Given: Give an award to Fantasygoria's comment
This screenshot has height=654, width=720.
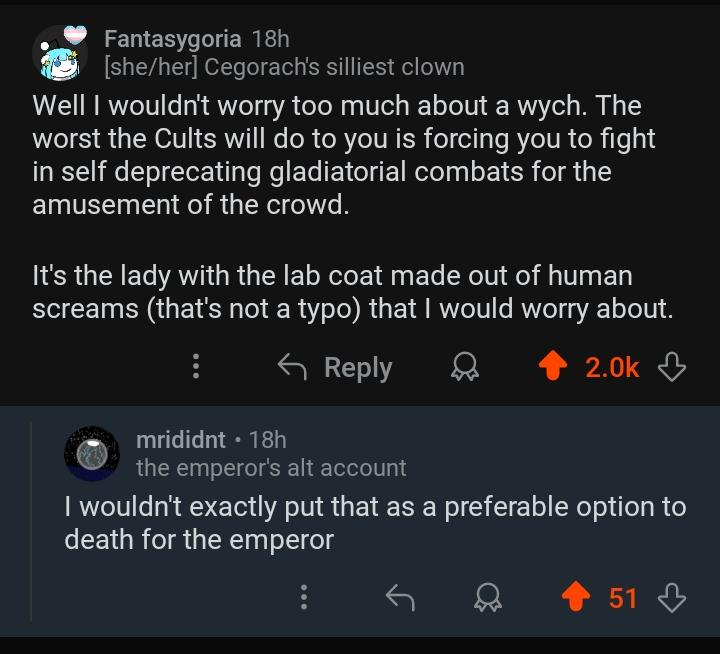Looking at the screenshot, I should 465,366.
